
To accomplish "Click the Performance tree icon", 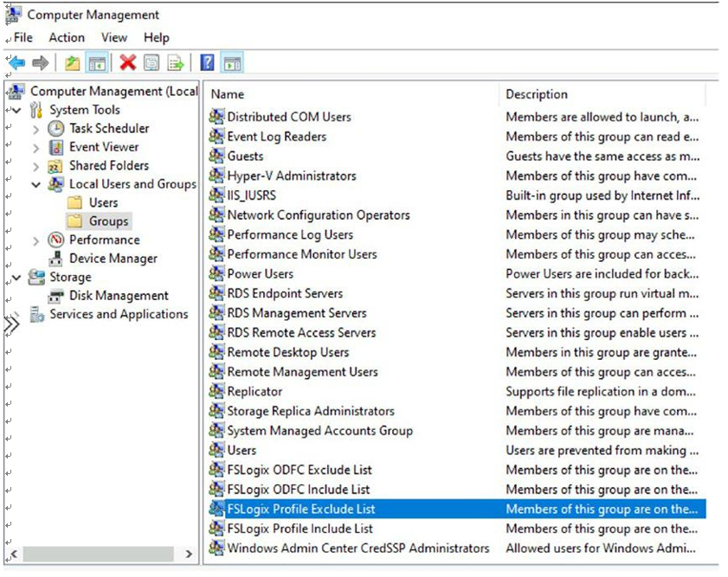I will click(x=56, y=240).
